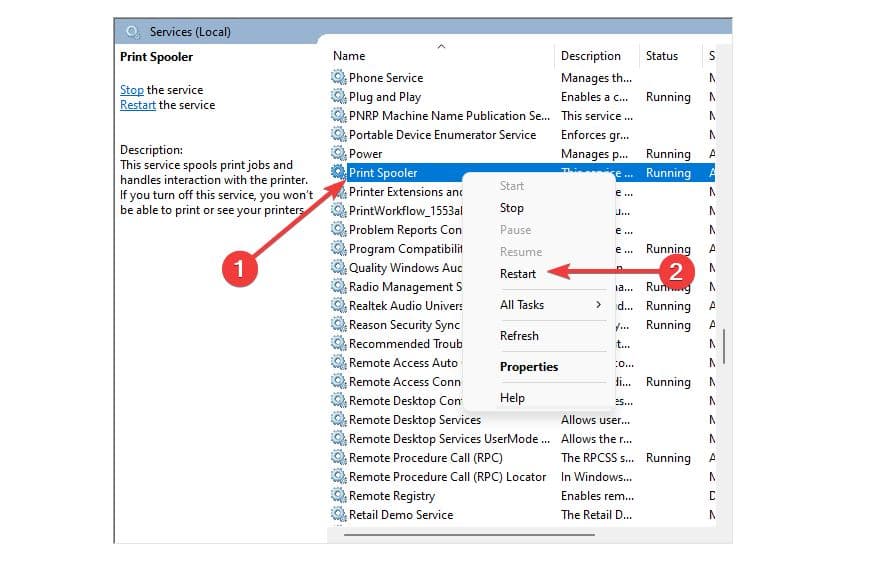Click 'Enforces gr...' description cell
Image resolution: width=877 pixels, height=566 pixels.
pos(595,135)
